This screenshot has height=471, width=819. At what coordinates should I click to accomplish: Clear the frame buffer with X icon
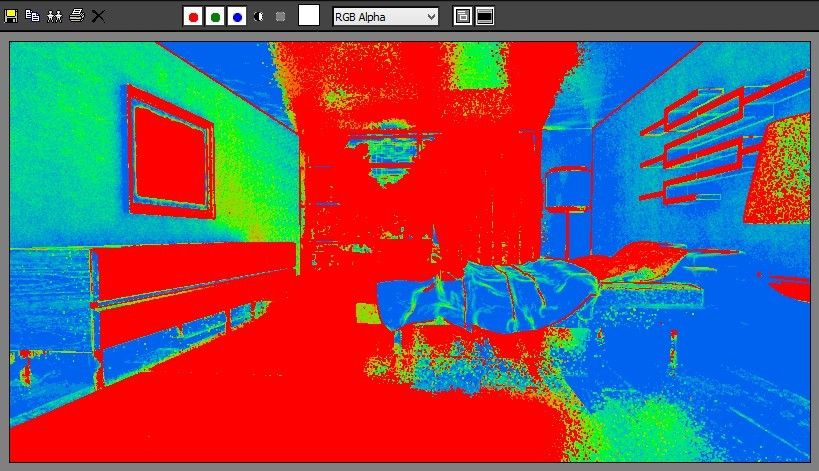coord(98,16)
